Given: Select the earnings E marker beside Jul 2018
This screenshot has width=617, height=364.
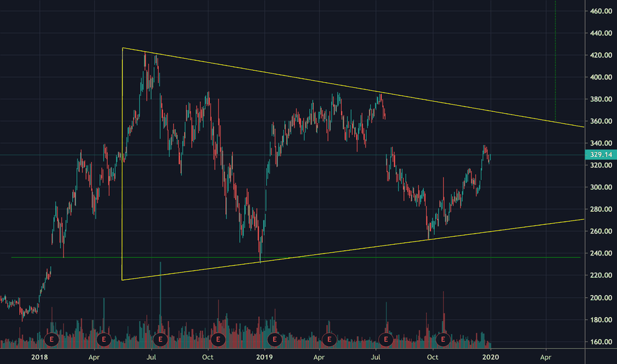Looking at the screenshot, I should coord(160,340).
